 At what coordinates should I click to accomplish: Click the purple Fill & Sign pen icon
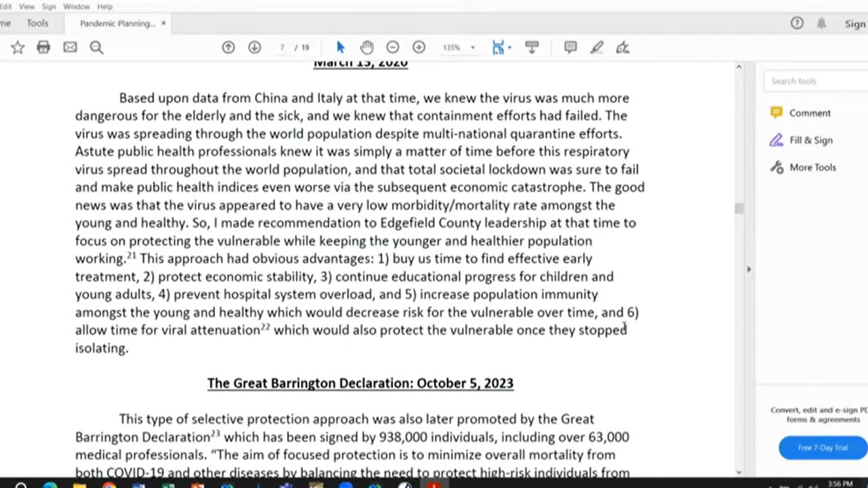point(776,140)
